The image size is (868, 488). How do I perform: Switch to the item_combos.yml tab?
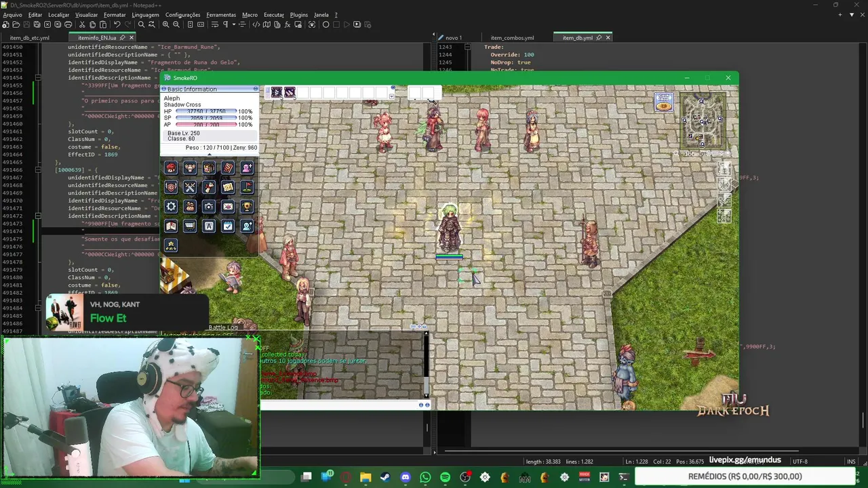[x=511, y=38]
